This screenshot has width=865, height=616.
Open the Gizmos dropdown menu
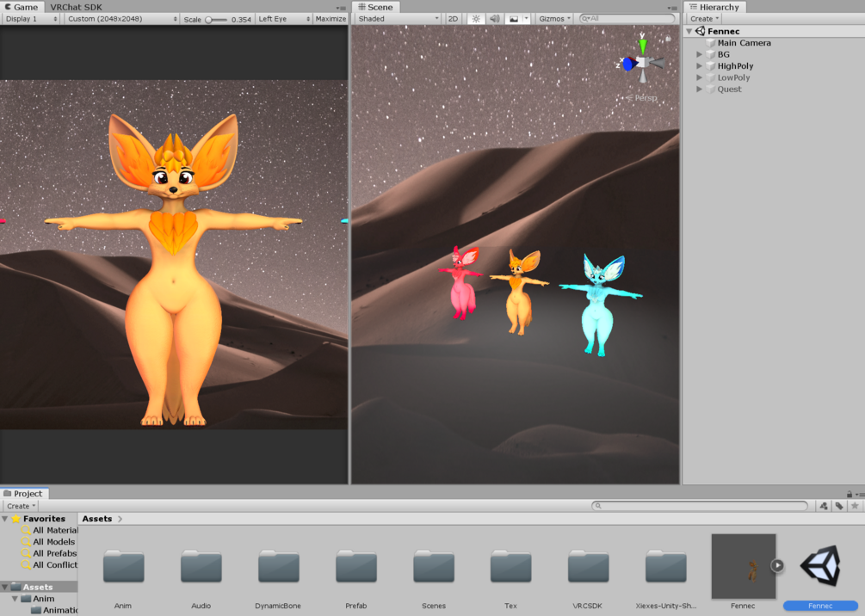554,19
